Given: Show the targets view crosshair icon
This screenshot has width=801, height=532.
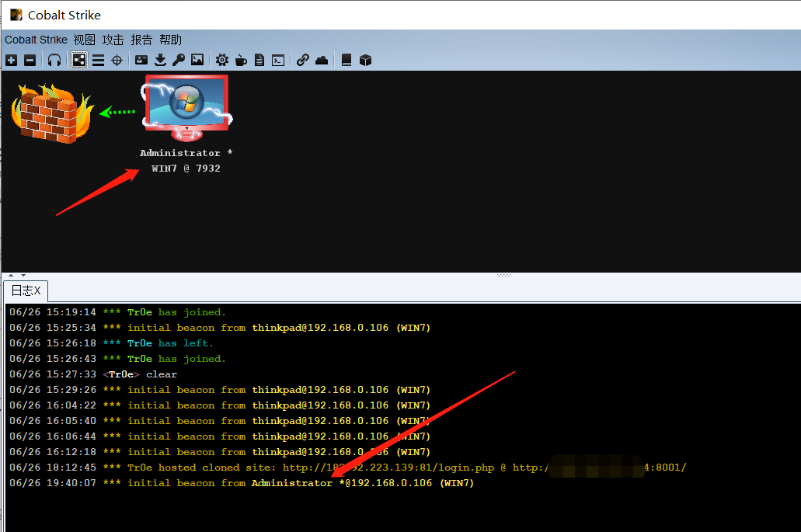Looking at the screenshot, I should (117, 61).
